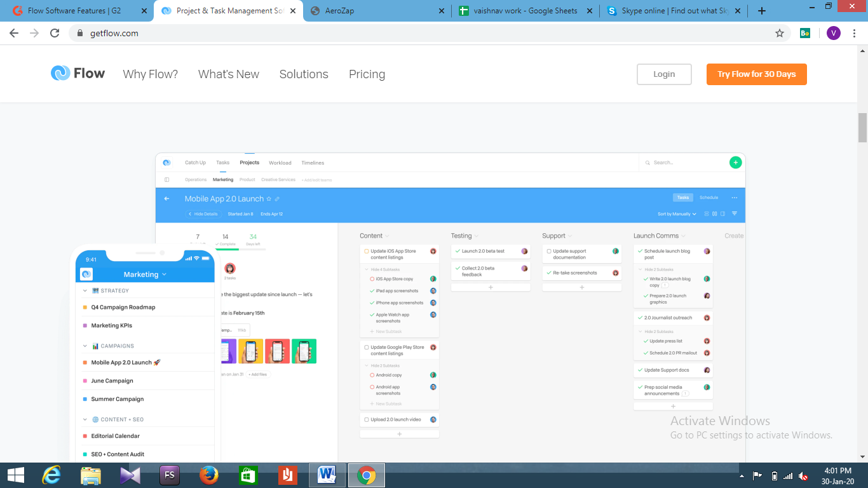Image resolution: width=868 pixels, height=488 pixels.
Task: Reload the getflow.com page
Action: [55, 33]
